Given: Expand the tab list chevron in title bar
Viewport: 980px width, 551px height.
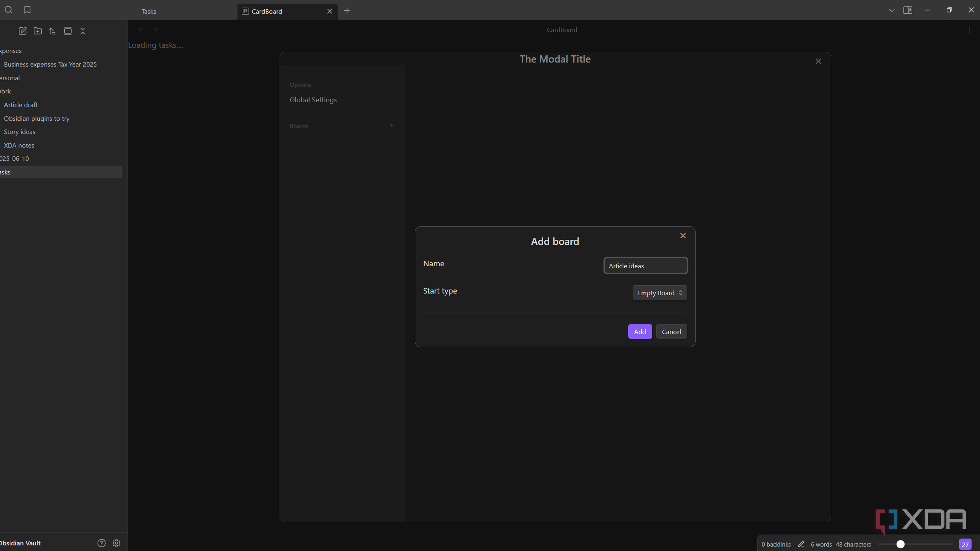Looking at the screenshot, I should (x=891, y=10).
